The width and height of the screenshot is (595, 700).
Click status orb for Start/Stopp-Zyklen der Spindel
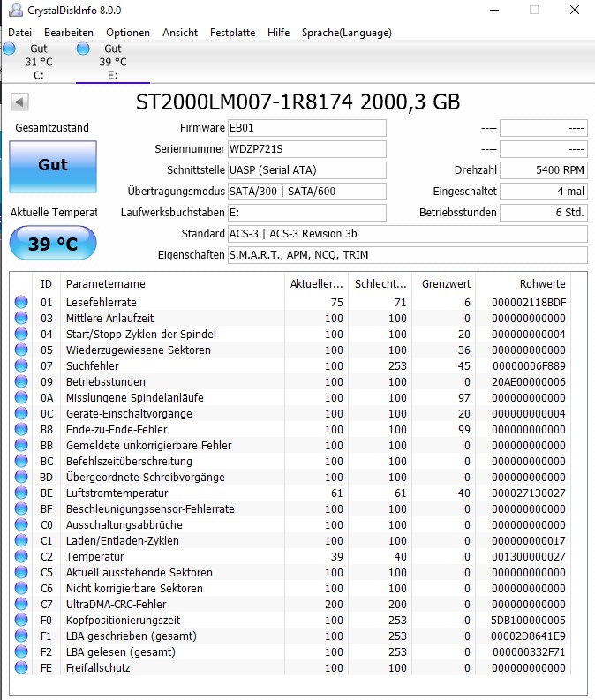pyautogui.click(x=21, y=334)
